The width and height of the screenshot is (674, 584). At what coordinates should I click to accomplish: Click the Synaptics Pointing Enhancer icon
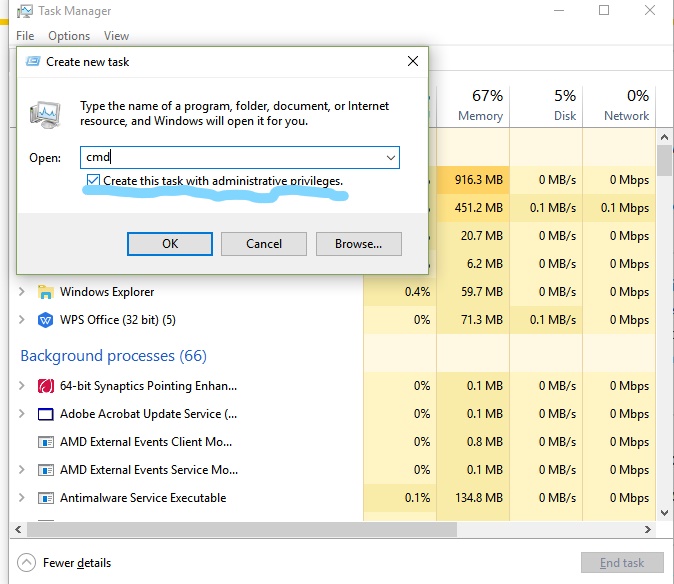tap(45, 386)
